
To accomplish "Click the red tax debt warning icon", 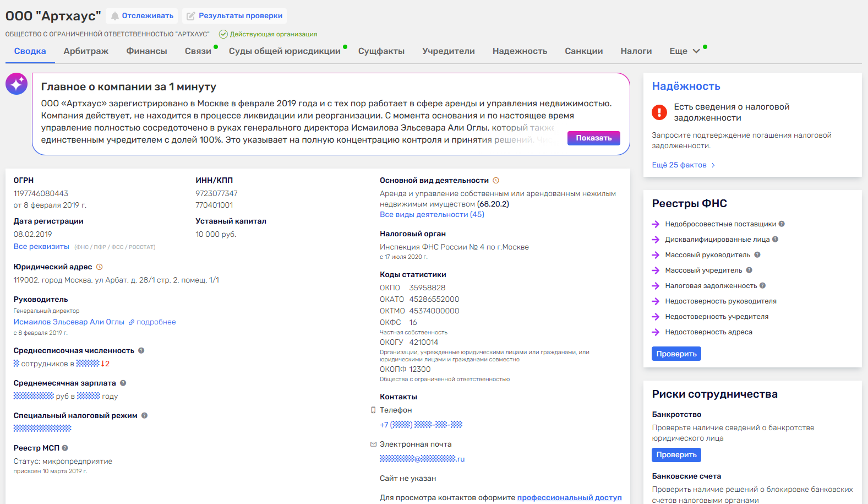I will tap(659, 112).
